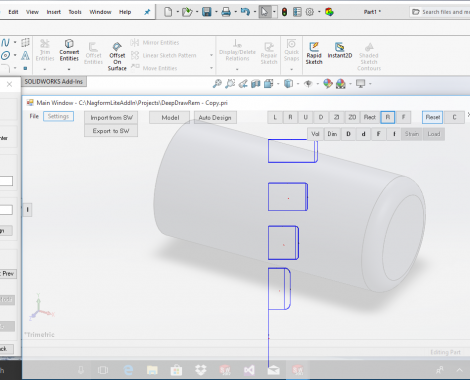This screenshot has height=380, width=470.
Task: Open File Properties list icon
Action: [x=297, y=12]
